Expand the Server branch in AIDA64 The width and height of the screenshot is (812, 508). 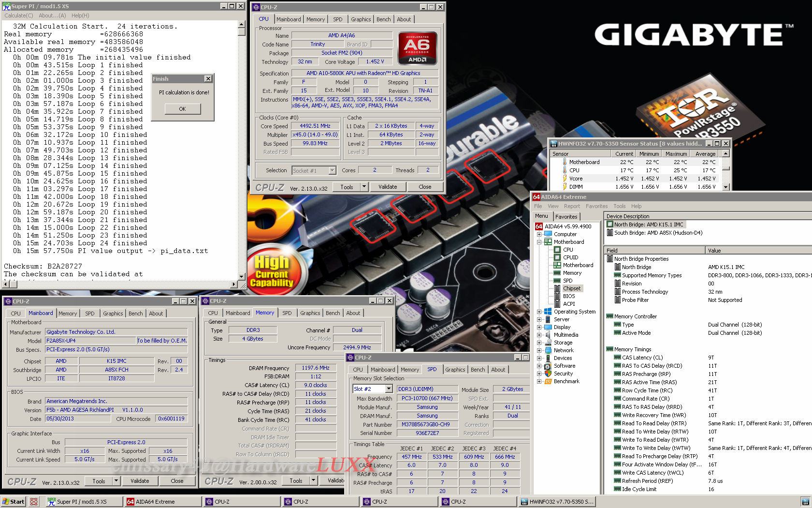[x=539, y=319]
